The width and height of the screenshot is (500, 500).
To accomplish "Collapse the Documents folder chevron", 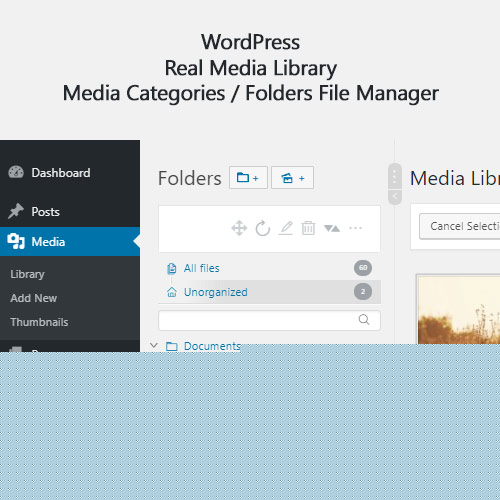I will 154,345.
